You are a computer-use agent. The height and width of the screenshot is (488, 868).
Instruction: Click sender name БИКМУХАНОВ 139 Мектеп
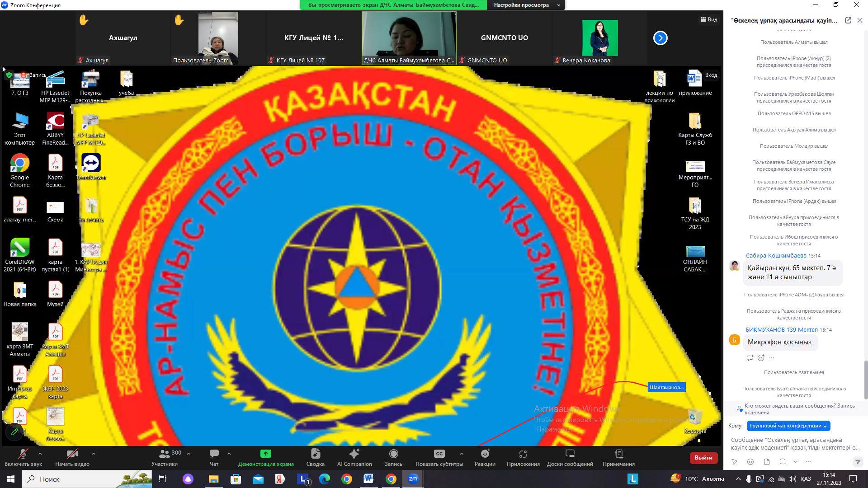782,330
